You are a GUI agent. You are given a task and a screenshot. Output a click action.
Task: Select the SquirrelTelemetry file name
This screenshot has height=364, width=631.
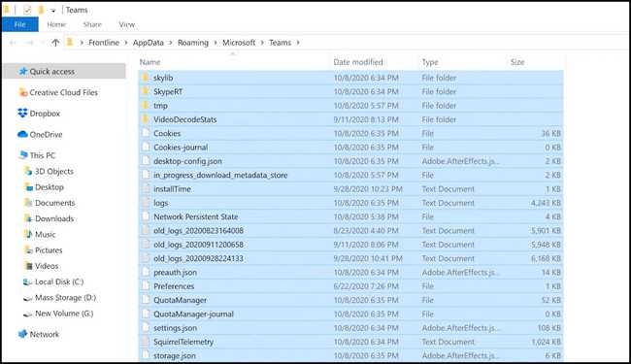(x=183, y=342)
